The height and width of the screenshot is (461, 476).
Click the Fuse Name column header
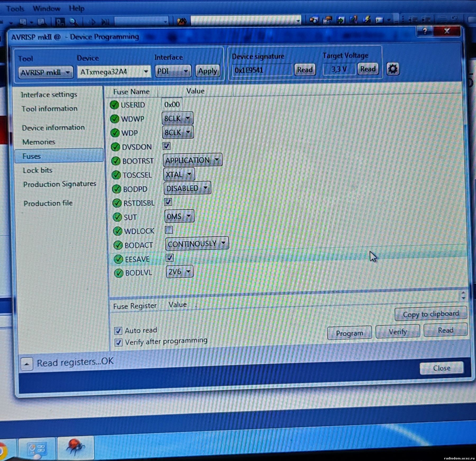click(x=131, y=92)
